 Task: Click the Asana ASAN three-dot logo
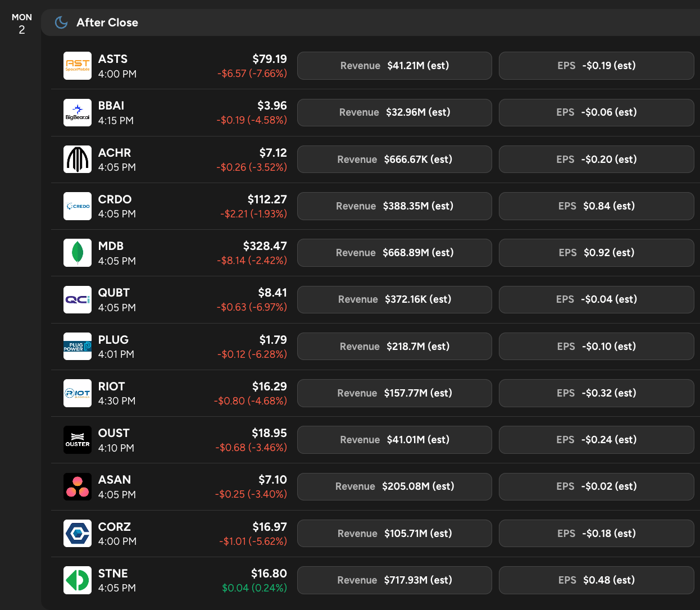[x=78, y=486]
